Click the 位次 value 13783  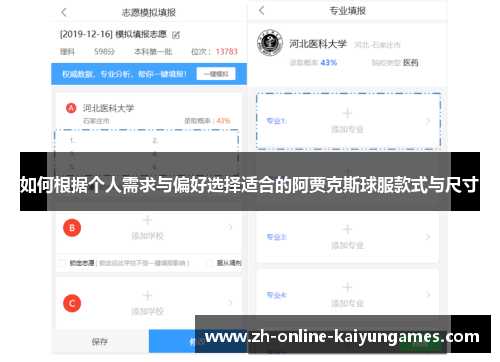tap(227, 52)
